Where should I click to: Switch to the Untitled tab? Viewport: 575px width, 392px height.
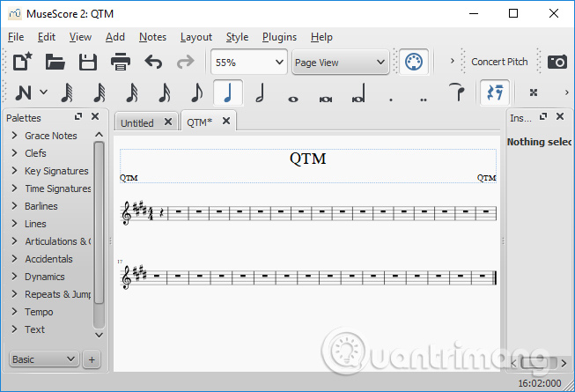tap(137, 122)
